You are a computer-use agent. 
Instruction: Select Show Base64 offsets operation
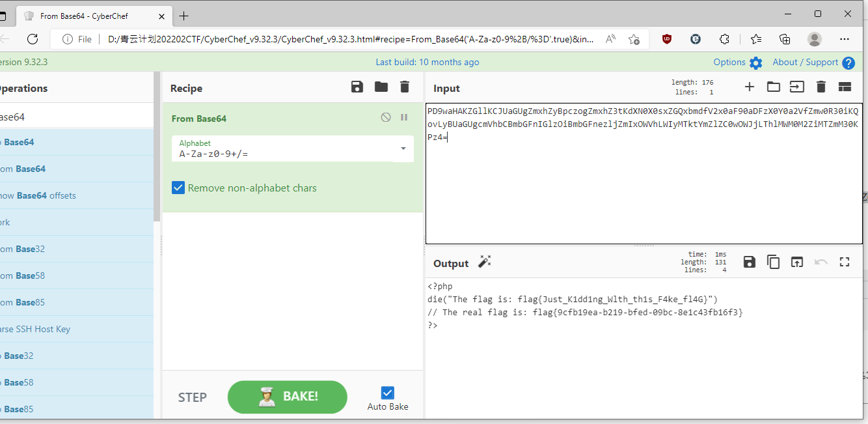77,195
